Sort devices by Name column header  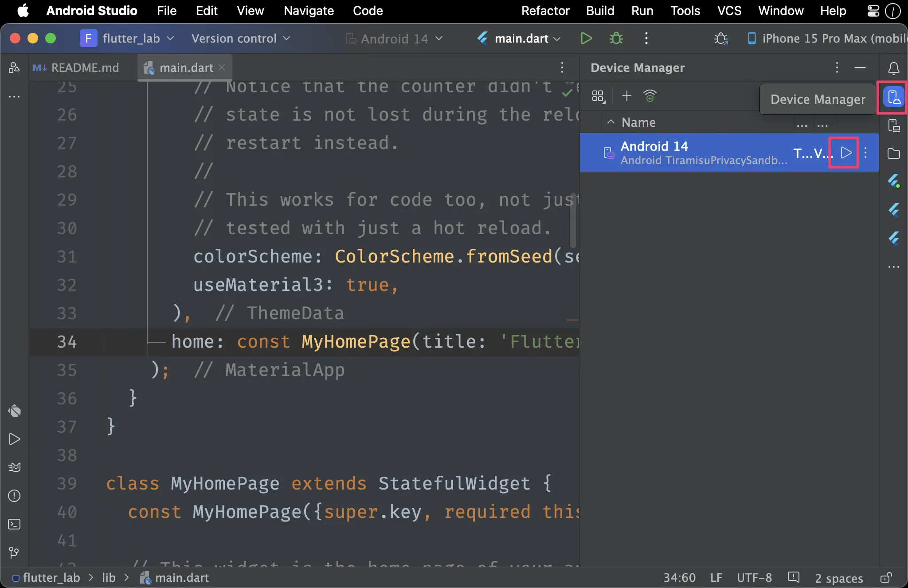click(x=638, y=122)
